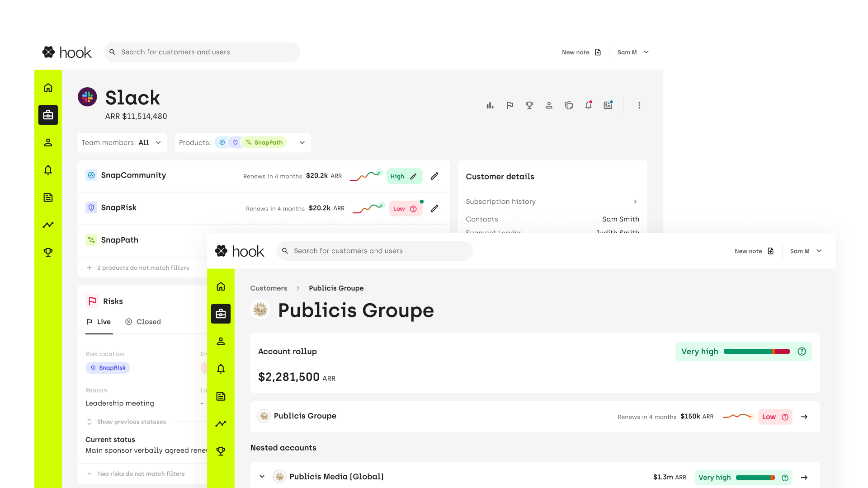This screenshot has height=488, width=868.
Task: Select the briefcase Customers icon in Slack window sidebar
Action: (x=48, y=115)
